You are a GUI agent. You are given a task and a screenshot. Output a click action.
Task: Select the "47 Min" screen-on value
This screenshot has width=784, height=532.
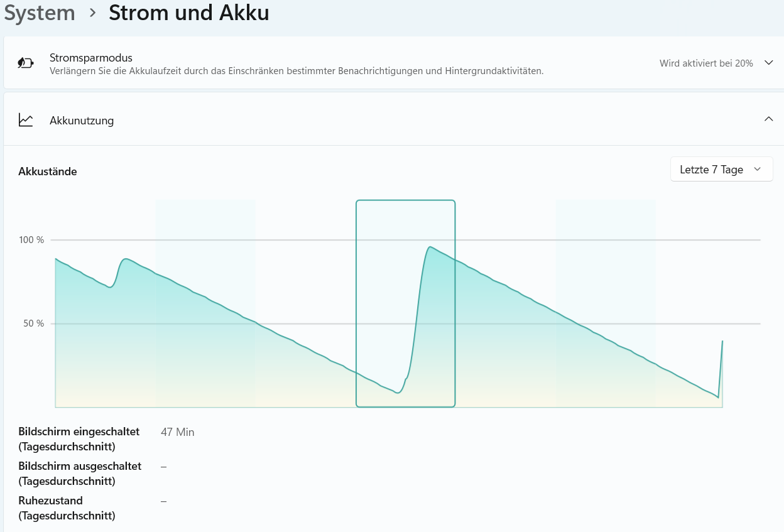tap(177, 432)
